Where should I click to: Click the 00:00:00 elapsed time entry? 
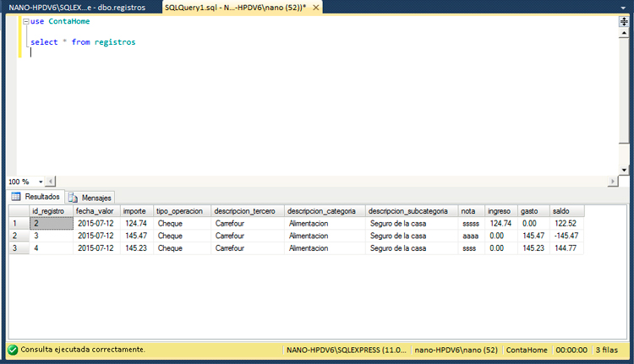[x=571, y=350]
